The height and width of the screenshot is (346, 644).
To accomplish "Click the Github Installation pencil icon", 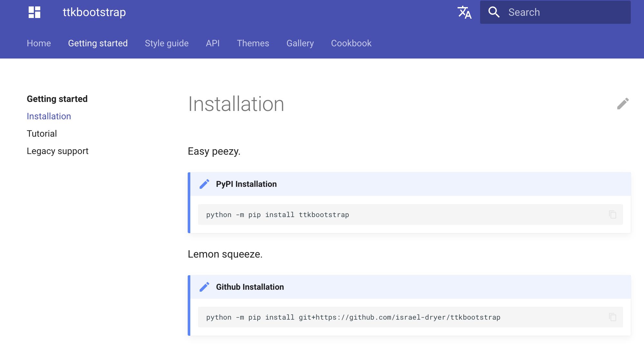I will [x=204, y=287].
